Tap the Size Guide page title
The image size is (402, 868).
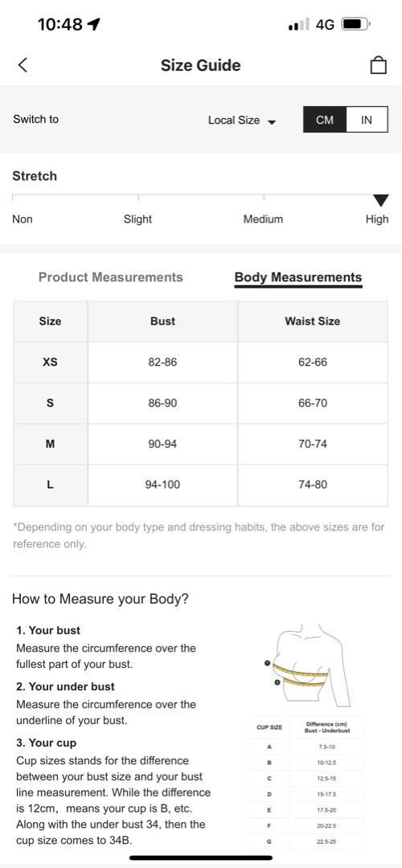pyautogui.click(x=200, y=65)
